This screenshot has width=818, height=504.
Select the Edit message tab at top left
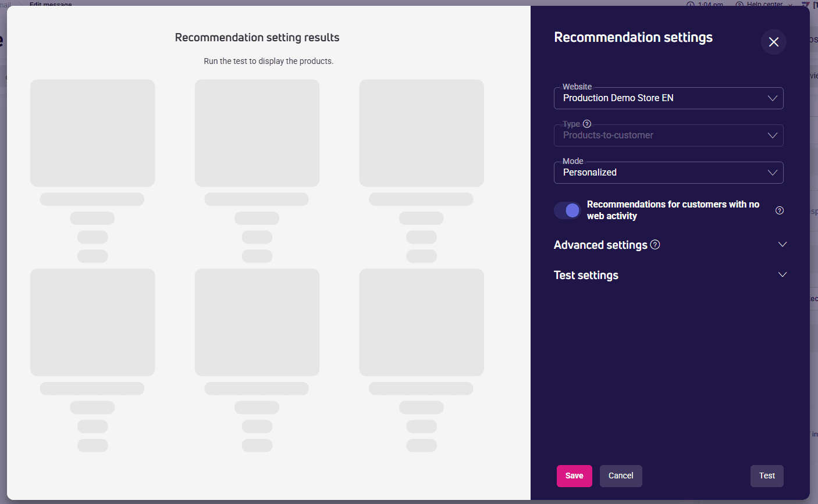pyautogui.click(x=50, y=5)
